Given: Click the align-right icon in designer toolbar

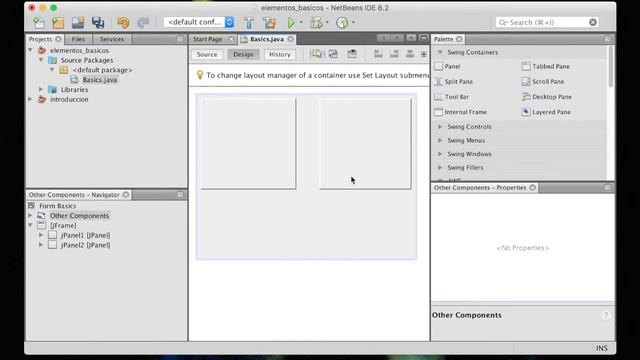Looking at the screenshot, I should click(x=394, y=54).
